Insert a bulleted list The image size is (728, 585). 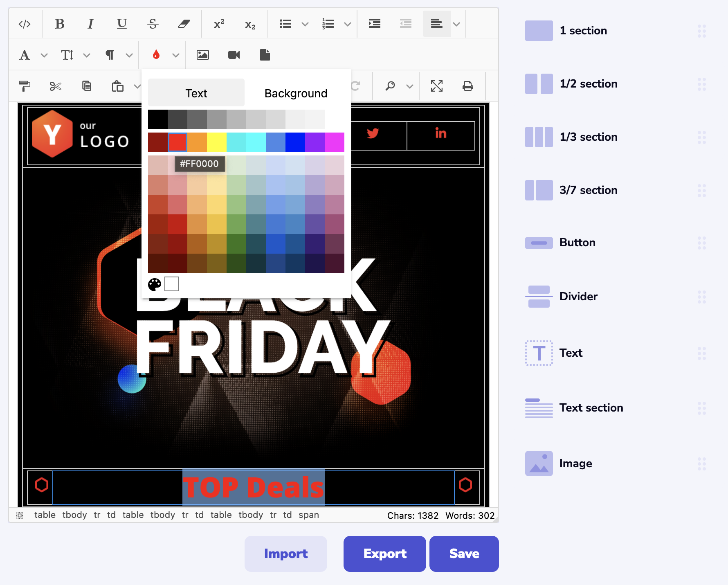[285, 24]
